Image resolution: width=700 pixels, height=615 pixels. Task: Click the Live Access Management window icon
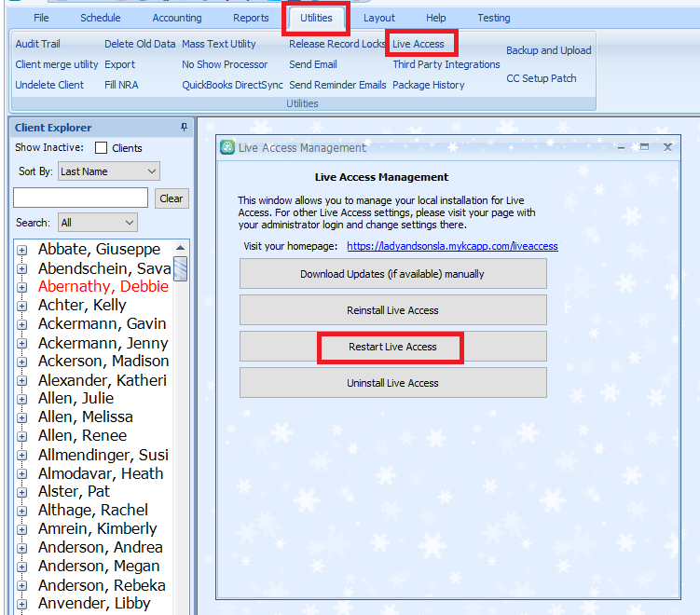point(227,147)
